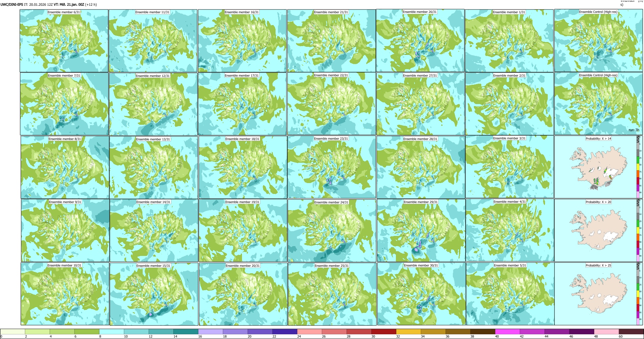
Task: Open the Ensemble member 23/31 map
Action: (331, 167)
